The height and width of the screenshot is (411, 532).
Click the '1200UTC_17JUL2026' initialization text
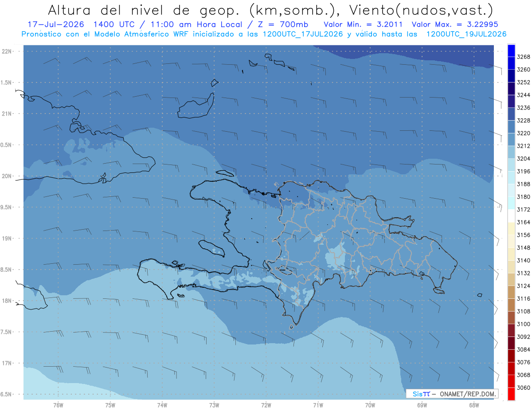[302, 34]
